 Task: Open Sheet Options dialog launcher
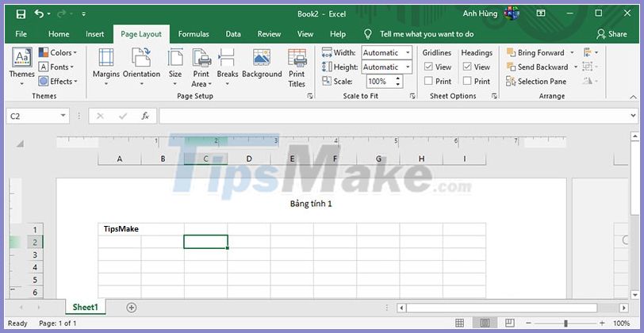tap(495, 96)
